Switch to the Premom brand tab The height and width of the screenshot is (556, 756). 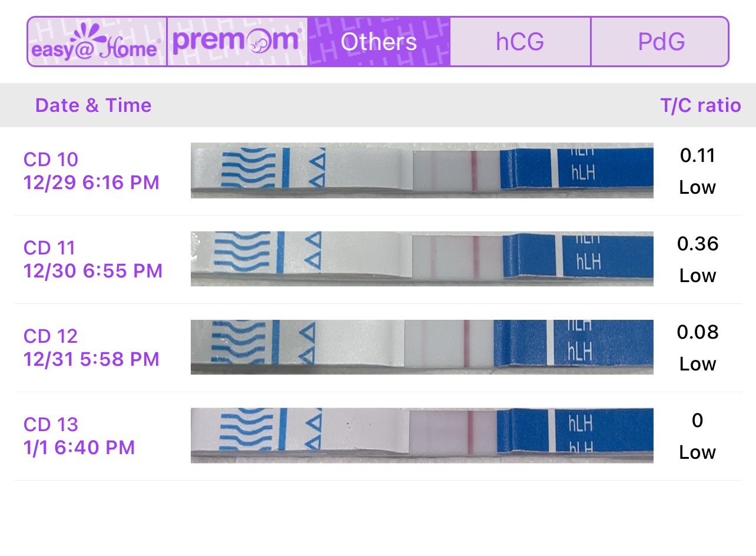(238, 41)
